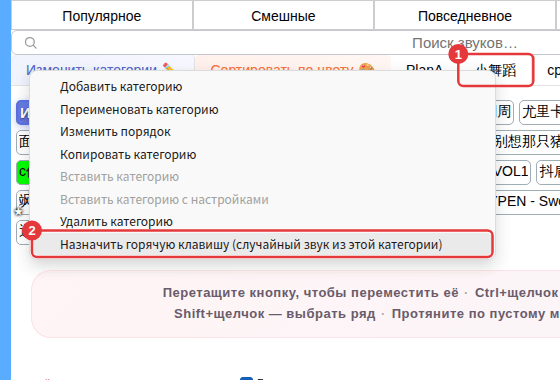Choose Копировать категорию menu entry

point(262,154)
